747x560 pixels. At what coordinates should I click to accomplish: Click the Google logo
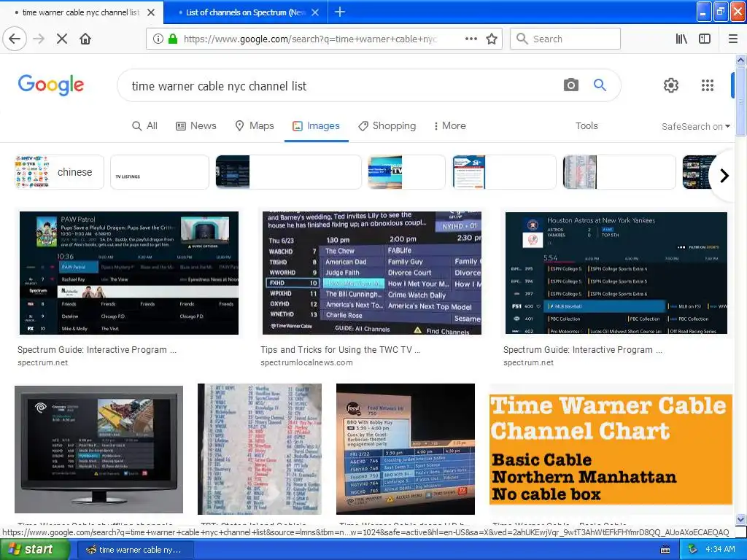click(x=51, y=85)
